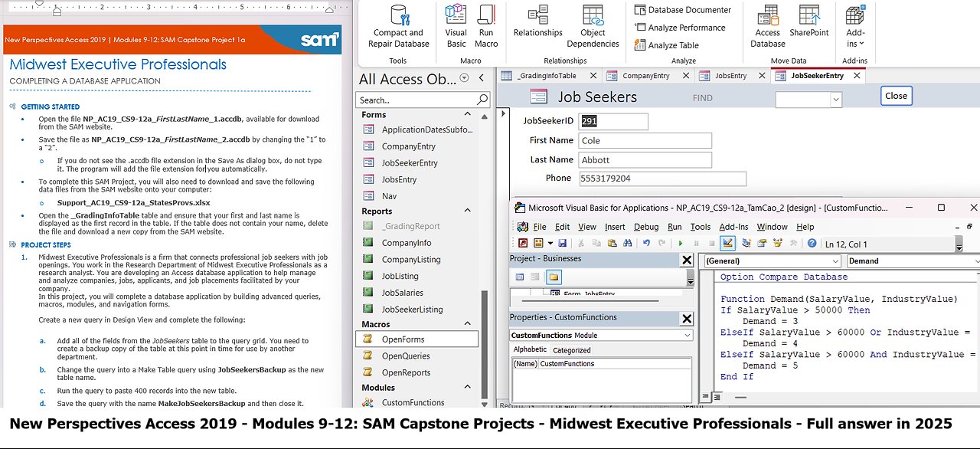Click Properties Window icon in VBA toolbar
This screenshot has height=449, width=980.
762,243
